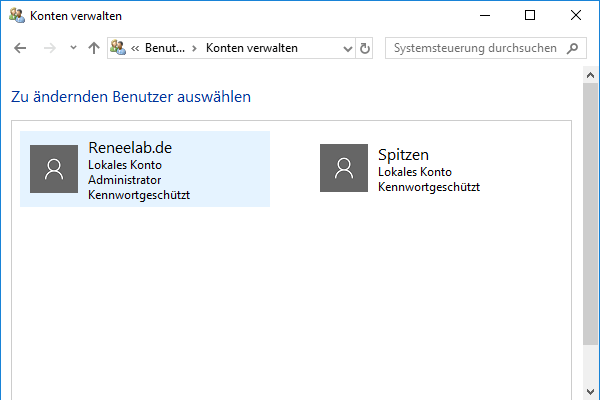Click the Zu ändernden Benutzer auswählen heading

[131, 97]
